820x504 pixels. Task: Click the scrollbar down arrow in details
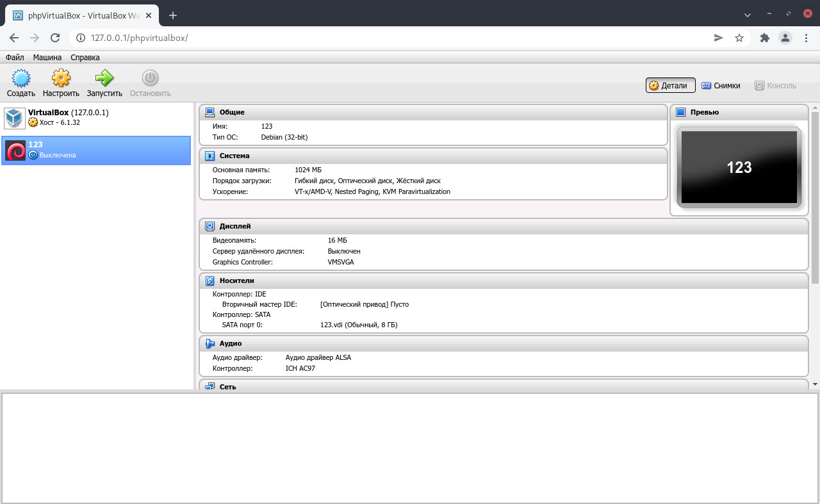pos(815,384)
